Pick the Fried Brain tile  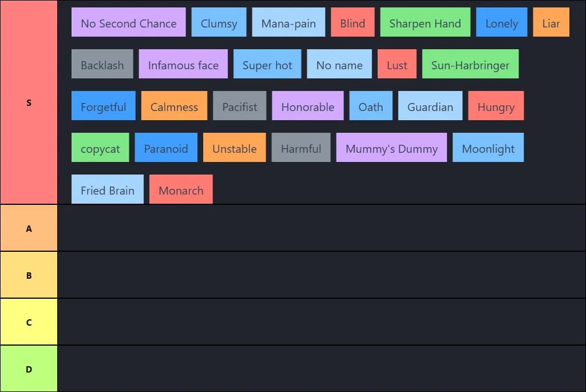107,190
